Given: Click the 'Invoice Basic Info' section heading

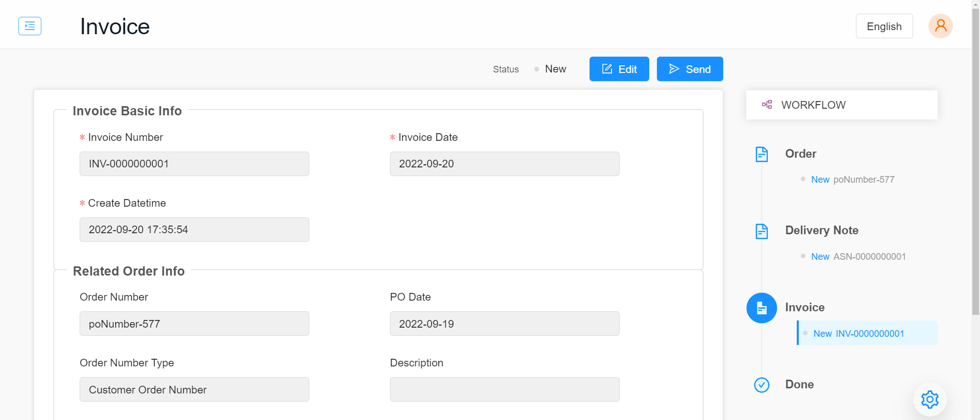Looking at the screenshot, I should point(127,111).
